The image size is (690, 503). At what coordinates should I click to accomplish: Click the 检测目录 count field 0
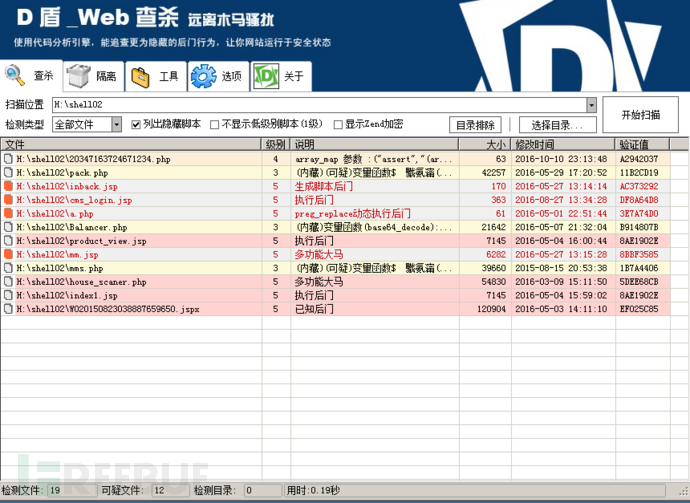tap(263, 491)
